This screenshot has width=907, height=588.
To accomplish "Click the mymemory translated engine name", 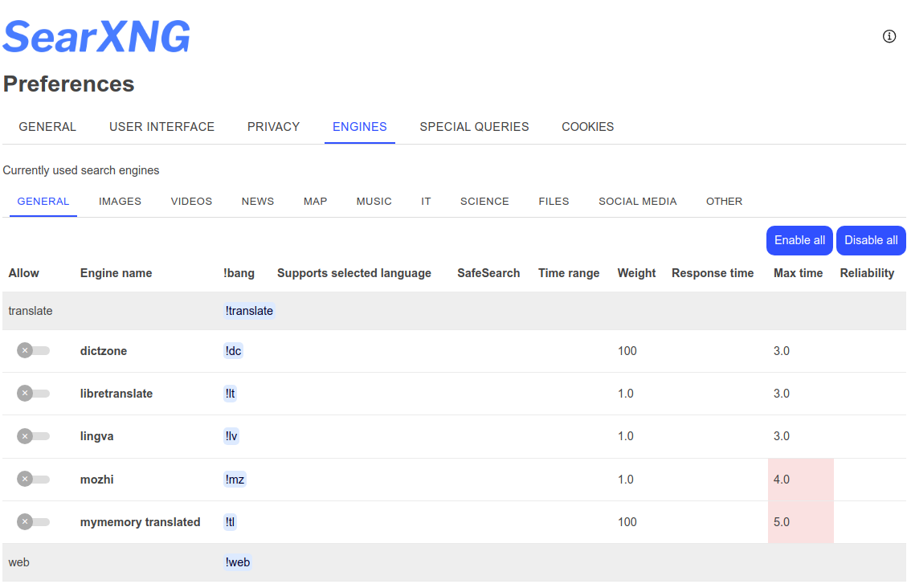I will click(x=140, y=522).
